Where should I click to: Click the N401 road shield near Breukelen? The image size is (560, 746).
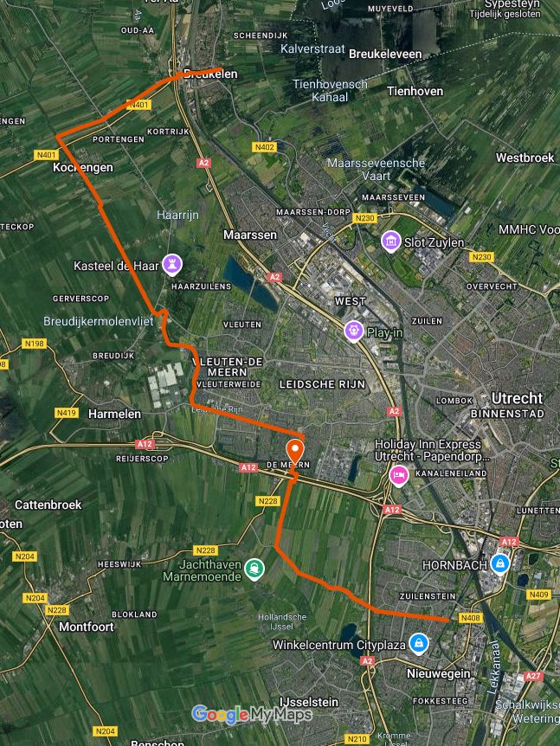click(x=138, y=105)
